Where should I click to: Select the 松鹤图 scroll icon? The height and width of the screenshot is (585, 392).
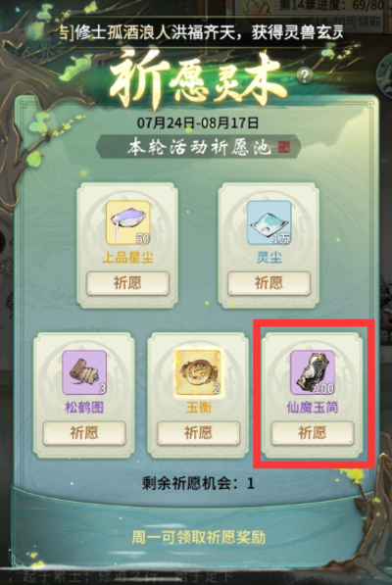84,372
